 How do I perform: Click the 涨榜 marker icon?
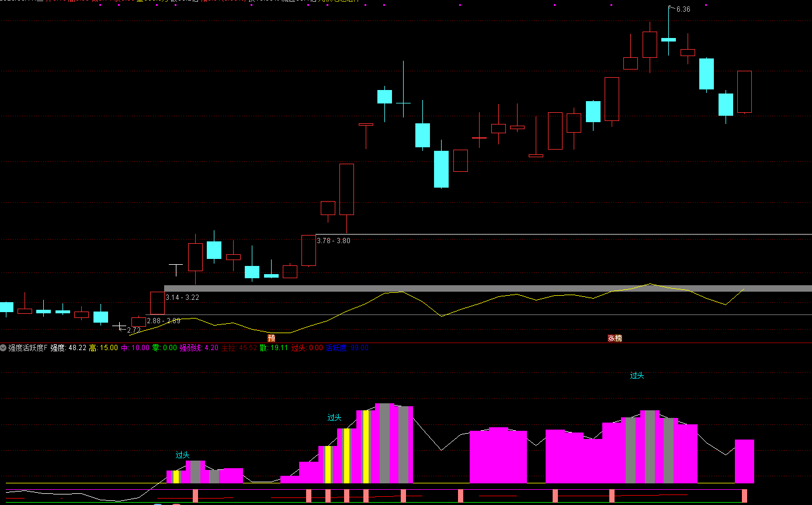pyautogui.click(x=615, y=338)
